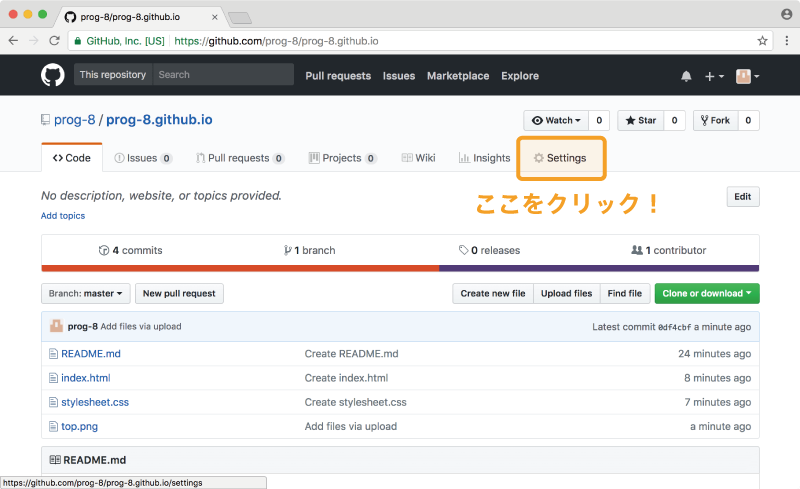Image resolution: width=800 pixels, height=489 pixels.
Task: Open the plus create-new dropdown
Action: pyautogui.click(x=714, y=77)
